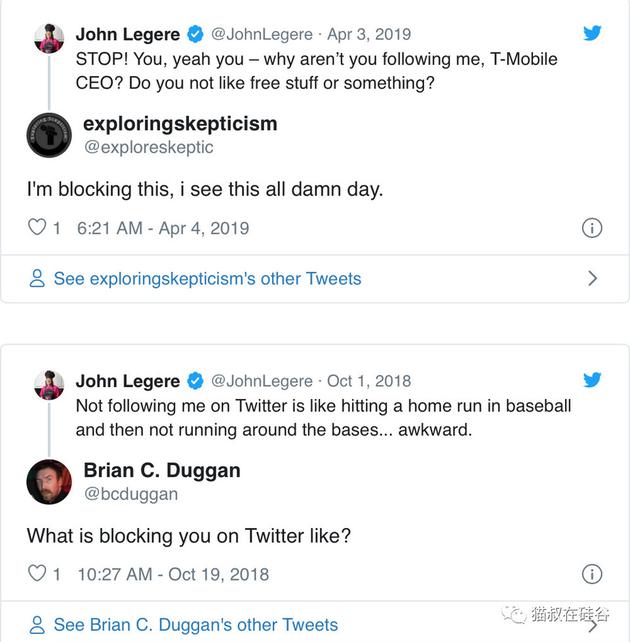Click the Twitter bird icon in first tweet
Image resolution: width=630 pixels, height=642 pixels.
tap(592, 33)
